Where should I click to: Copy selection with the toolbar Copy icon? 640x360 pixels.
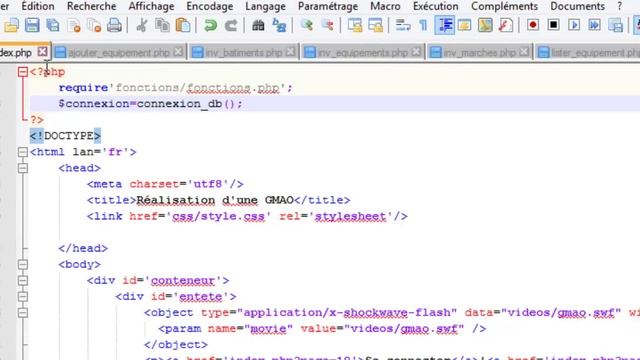click(162, 25)
